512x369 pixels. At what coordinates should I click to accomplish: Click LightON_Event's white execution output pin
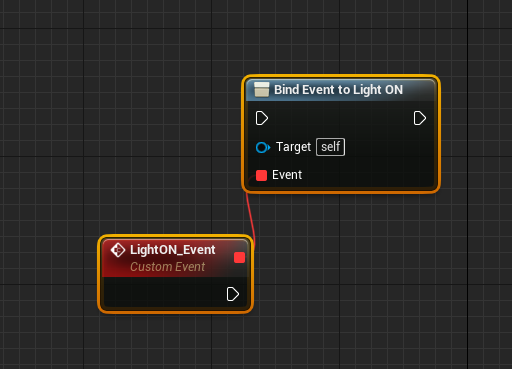[x=233, y=294]
